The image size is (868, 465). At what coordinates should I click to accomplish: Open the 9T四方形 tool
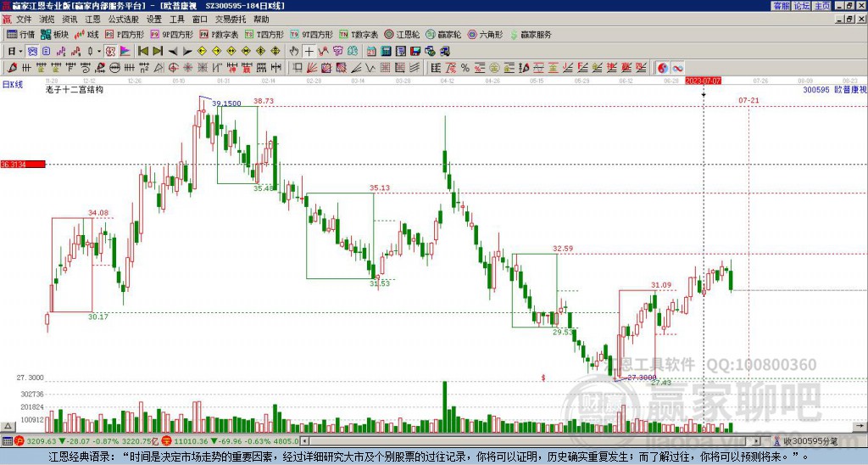tap(312, 34)
